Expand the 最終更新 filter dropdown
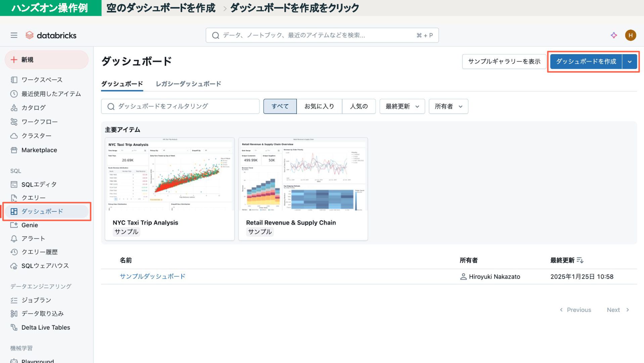The image size is (644, 363). click(x=402, y=106)
